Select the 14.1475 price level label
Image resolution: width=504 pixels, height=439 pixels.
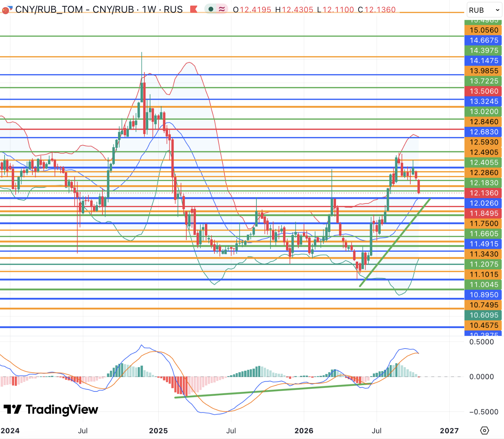[484, 61]
